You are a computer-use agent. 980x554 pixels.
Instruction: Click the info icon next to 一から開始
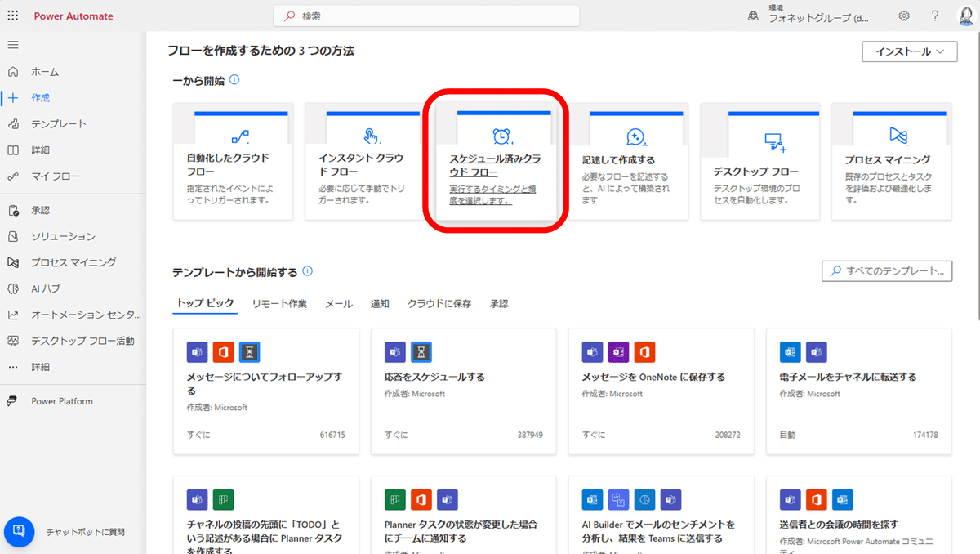[234, 80]
